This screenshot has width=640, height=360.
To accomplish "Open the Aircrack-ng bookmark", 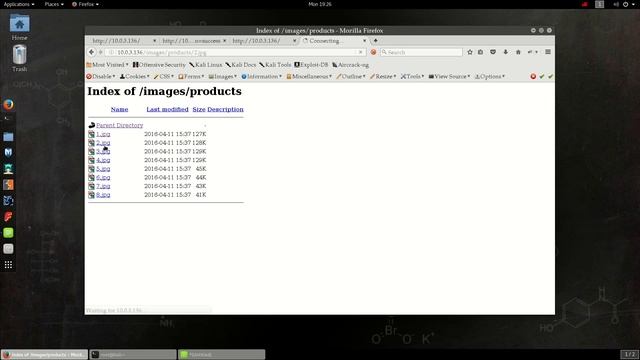I will (351, 65).
